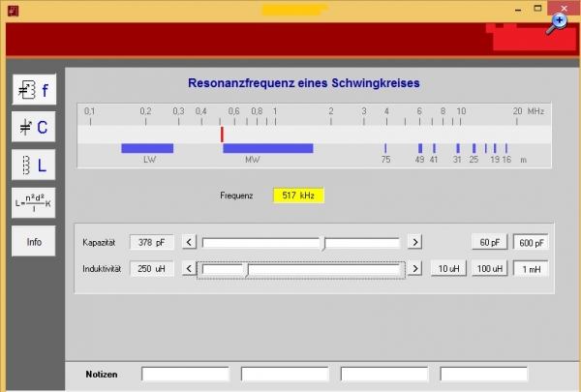The image size is (581, 392).
Task: Open the coil formula L=n²d²/l calculator
Action: point(33,203)
